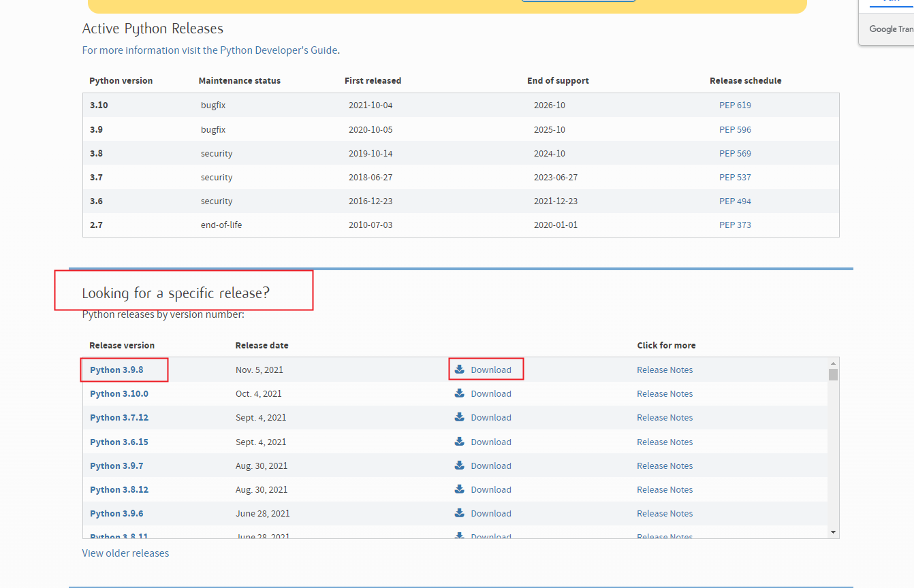Click the release list scrollbar up arrow
914x588 pixels.
click(x=833, y=363)
